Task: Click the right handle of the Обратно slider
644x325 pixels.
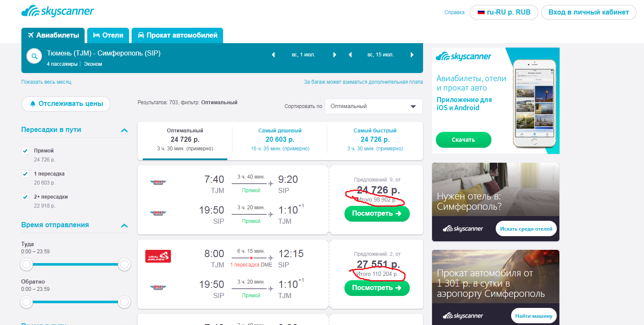Action: click(x=124, y=302)
